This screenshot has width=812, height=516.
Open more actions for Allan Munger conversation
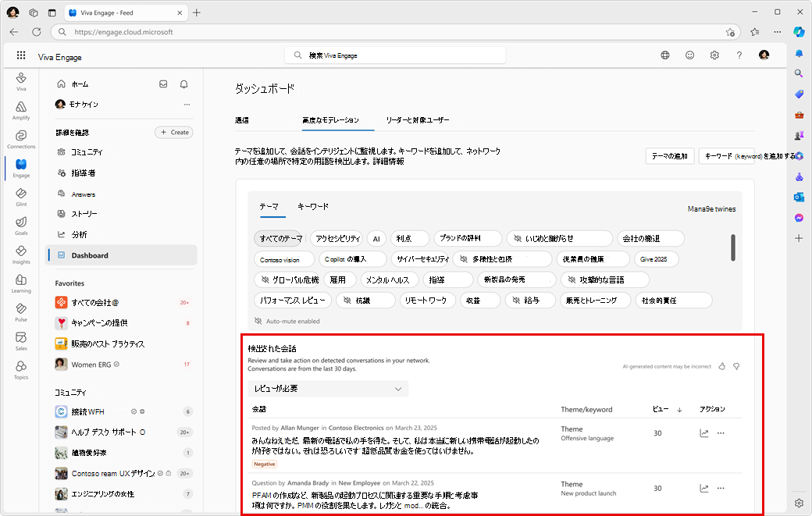[x=721, y=433]
